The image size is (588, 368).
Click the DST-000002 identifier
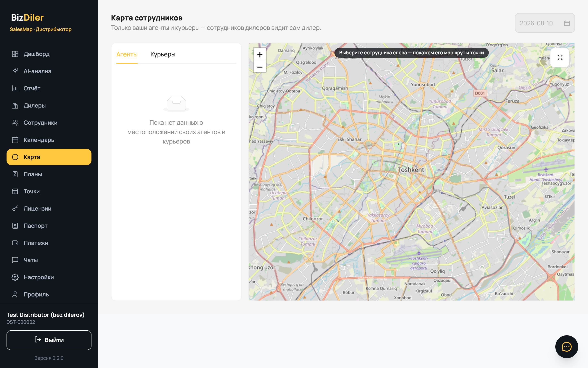pos(21,322)
